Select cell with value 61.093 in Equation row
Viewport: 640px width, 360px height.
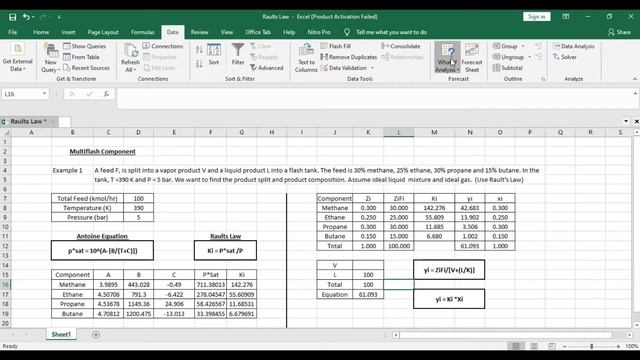pos(368,294)
